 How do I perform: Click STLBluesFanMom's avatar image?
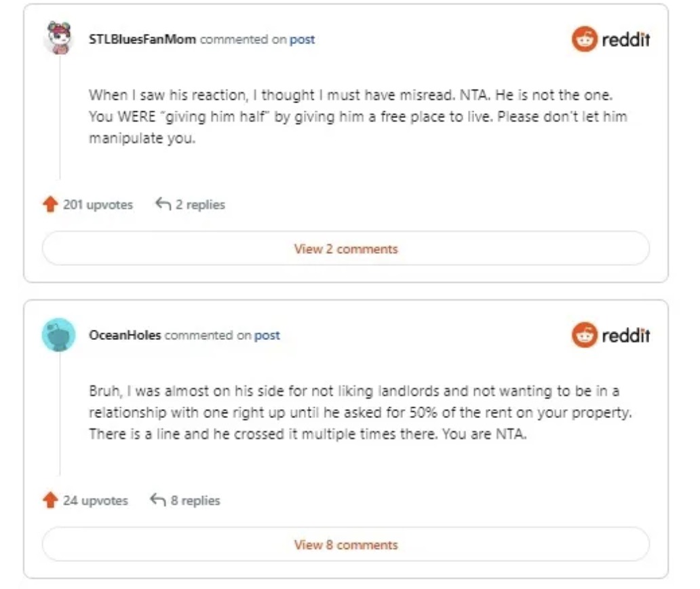(59, 38)
